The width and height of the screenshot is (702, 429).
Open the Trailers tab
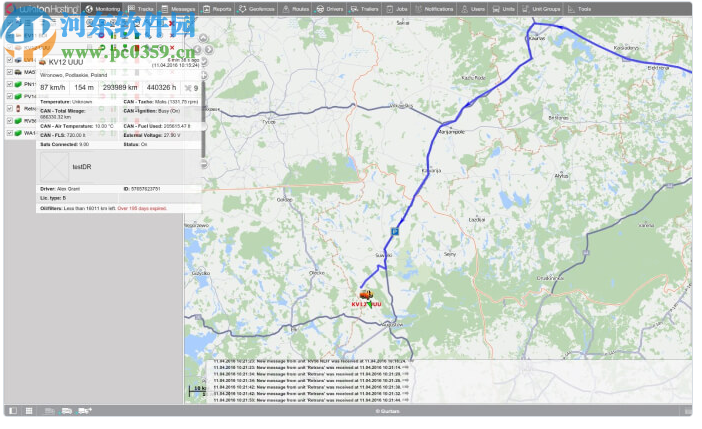(x=364, y=9)
